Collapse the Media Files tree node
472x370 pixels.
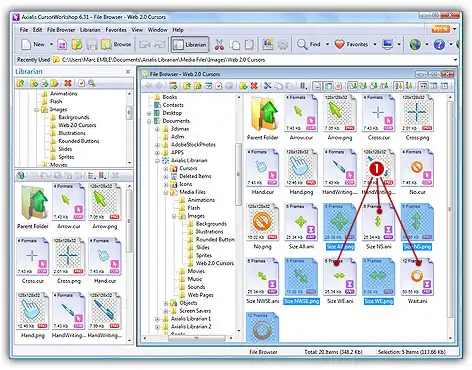(166, 193)
